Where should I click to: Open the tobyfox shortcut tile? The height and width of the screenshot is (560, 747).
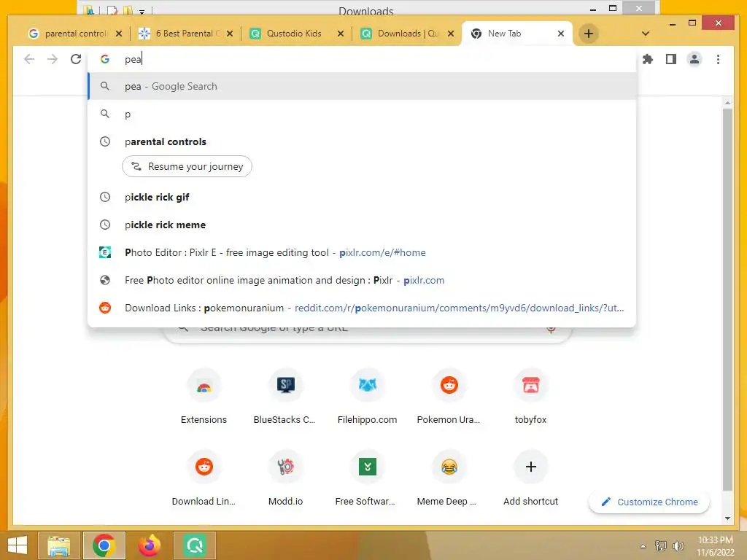(x=531, y=397)
